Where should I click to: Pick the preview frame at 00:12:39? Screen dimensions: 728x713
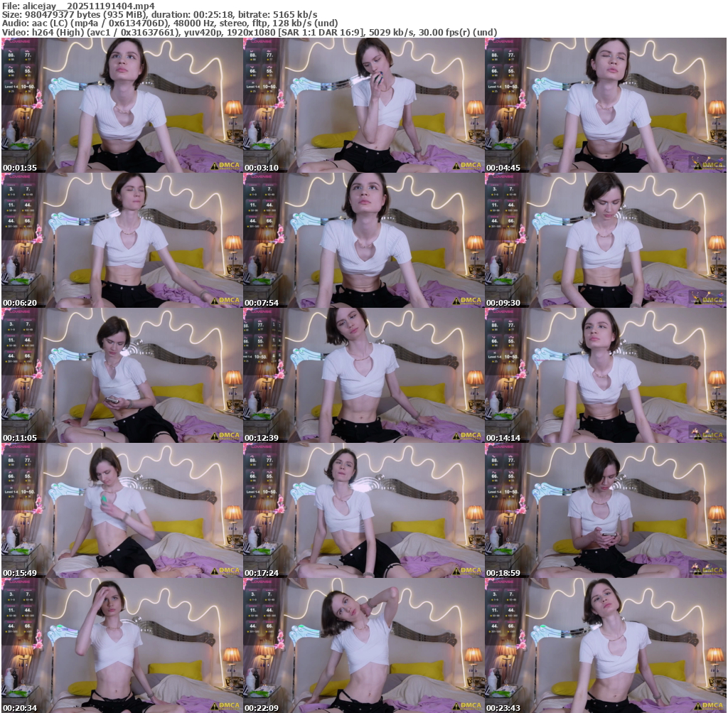point(363,375)
